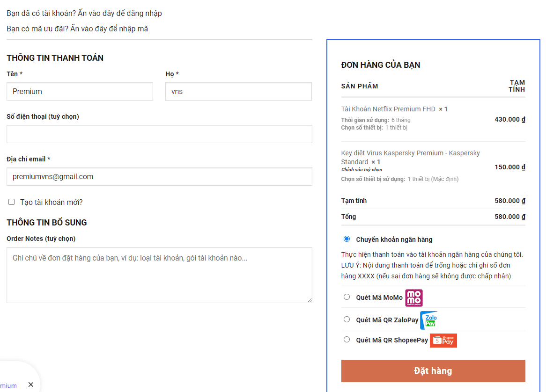
Task: Click Tài Khoản Netflix Premium FHD product name
Action: click(x=388, y=109)
